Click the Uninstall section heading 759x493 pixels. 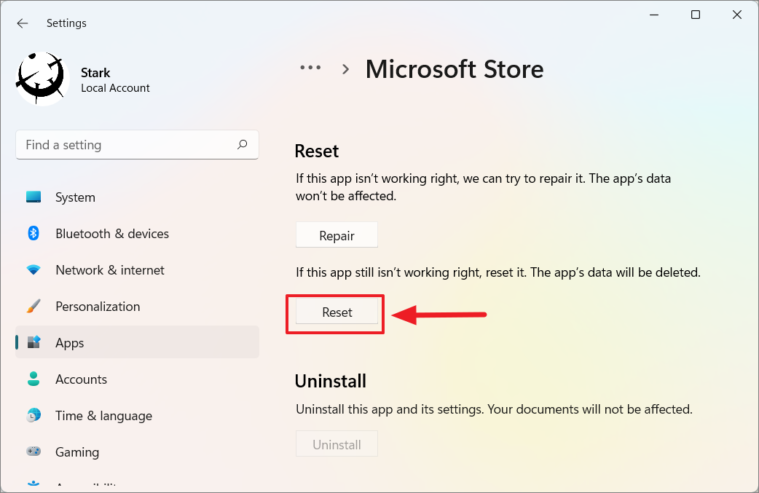tap(331, 381)
